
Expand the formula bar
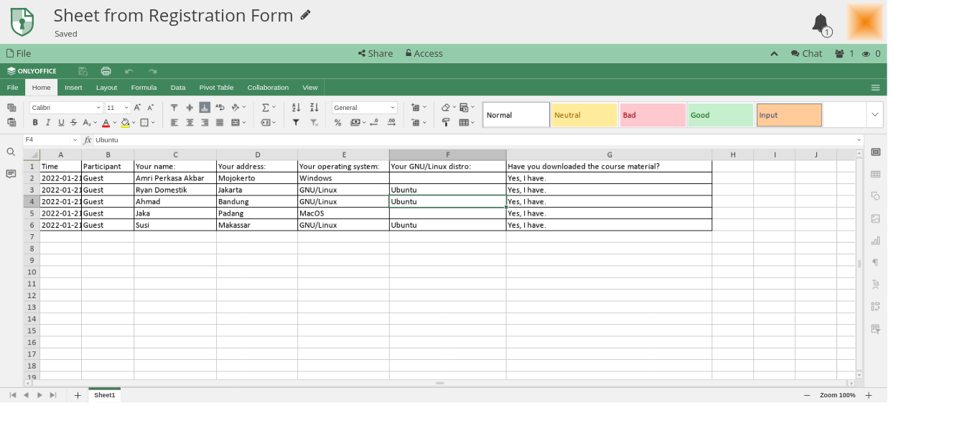[859, 140]
